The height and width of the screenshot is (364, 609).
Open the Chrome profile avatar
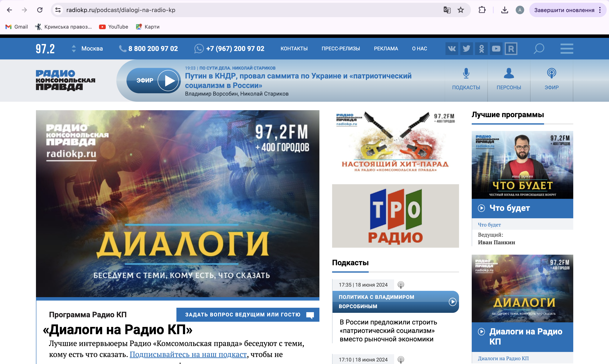pos(520,10)
